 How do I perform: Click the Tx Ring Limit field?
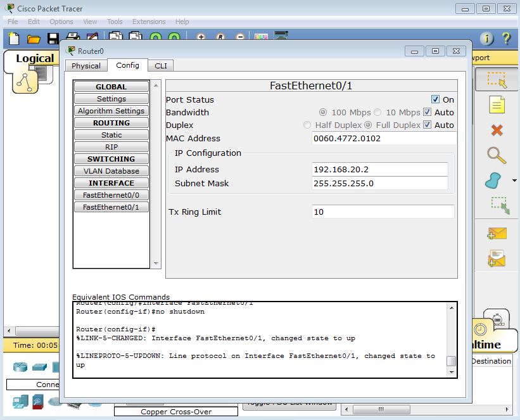coord(383,212)
